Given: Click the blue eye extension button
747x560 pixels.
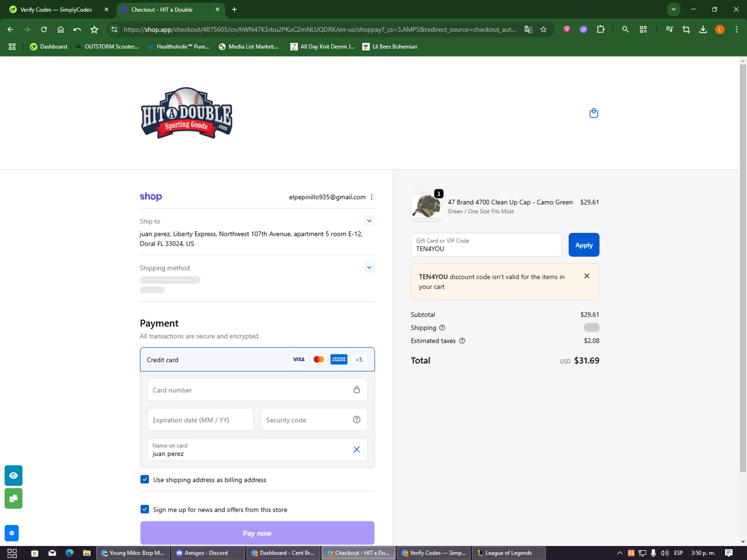Looking at the screenshot, I should [x=13, y=475].
